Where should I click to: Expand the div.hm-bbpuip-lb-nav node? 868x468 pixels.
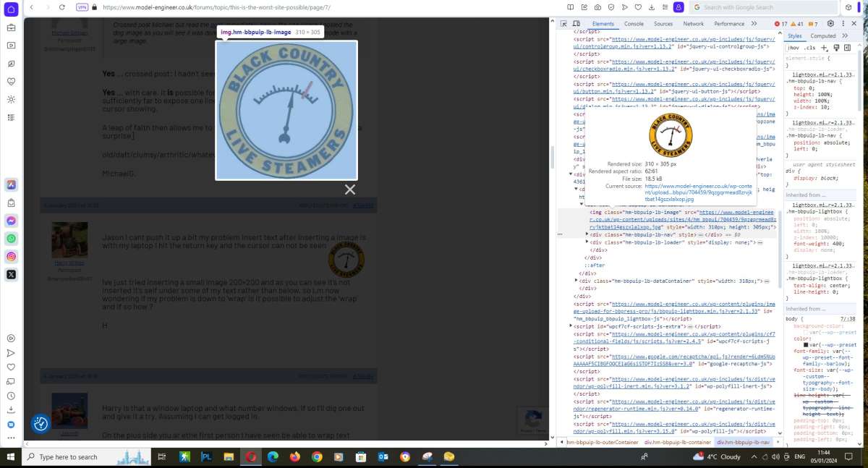[587, 235]
